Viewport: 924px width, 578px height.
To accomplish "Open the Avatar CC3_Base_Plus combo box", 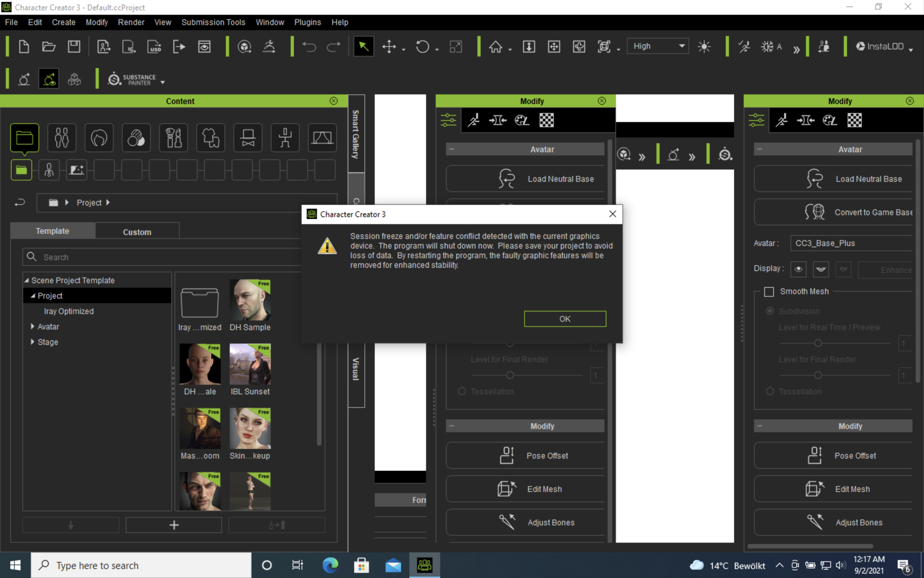I will coord(851,243).
